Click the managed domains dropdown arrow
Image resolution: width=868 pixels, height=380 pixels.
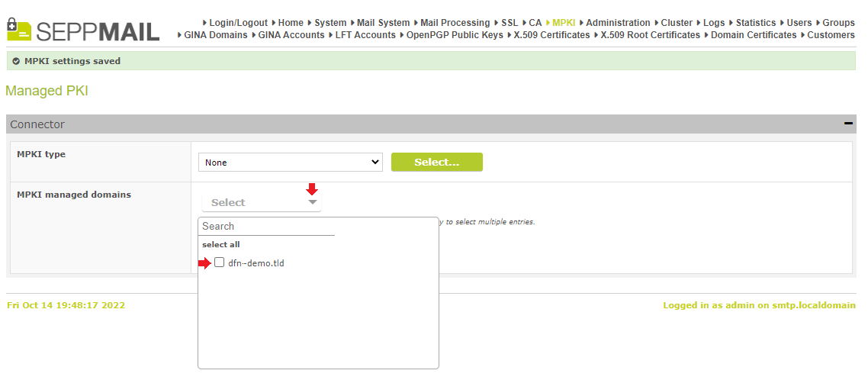pos(313,203)
